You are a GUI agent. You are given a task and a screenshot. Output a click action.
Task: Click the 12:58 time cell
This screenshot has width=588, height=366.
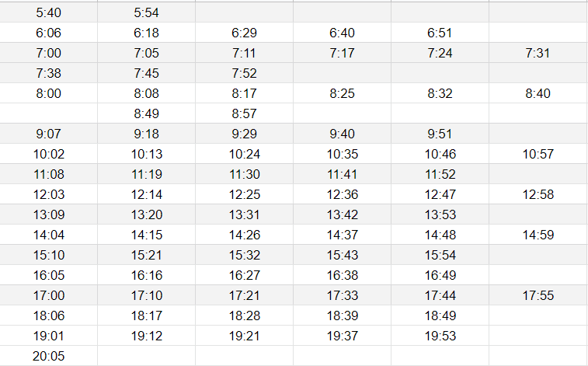click(x=538, y=194)
